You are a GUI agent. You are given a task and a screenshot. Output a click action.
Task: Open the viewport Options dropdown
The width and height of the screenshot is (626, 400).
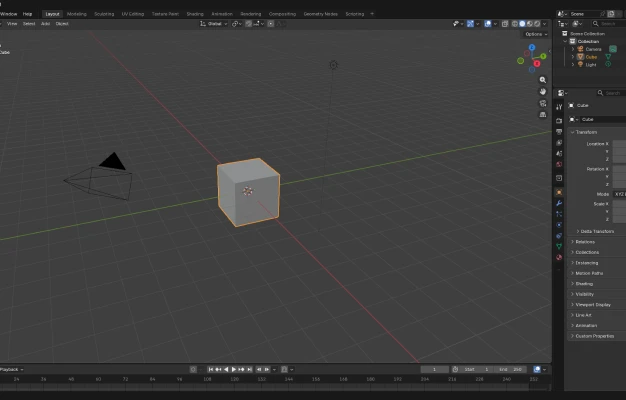tap(536, 34)
